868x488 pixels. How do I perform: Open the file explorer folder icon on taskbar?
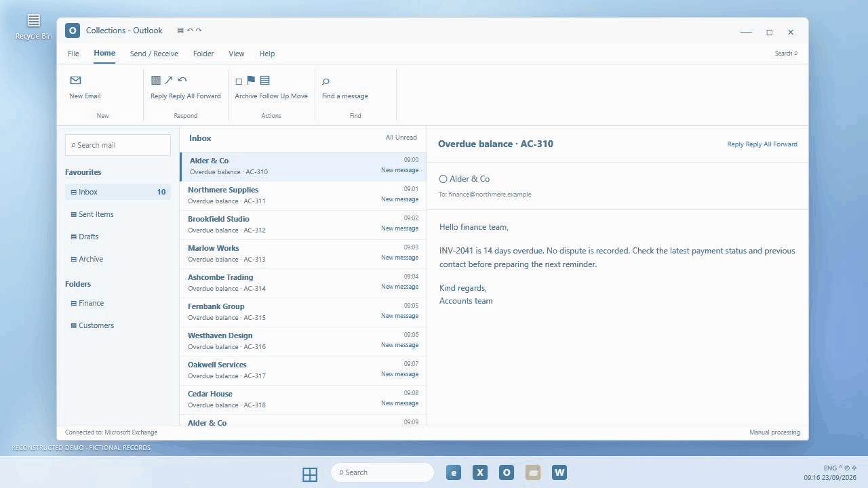[x=533, y=472]
